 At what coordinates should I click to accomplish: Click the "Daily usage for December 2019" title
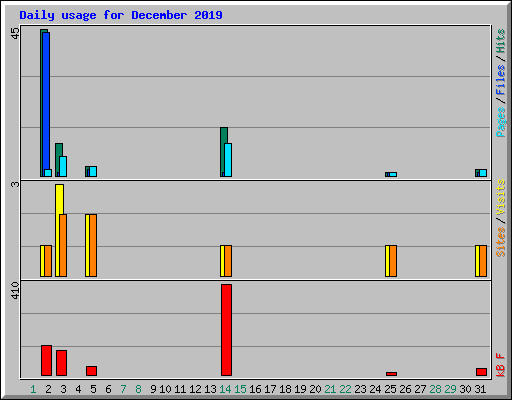pos(121,15)
